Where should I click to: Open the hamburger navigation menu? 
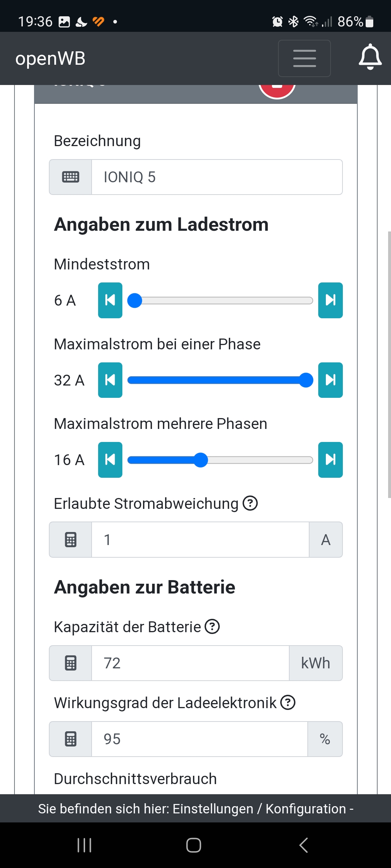pos(304,58)
